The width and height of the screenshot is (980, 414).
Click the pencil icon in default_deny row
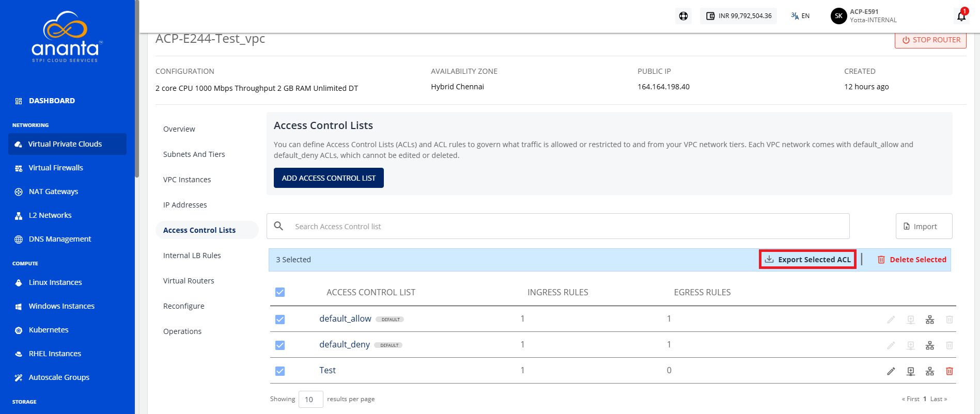click(x=891, y=345)
